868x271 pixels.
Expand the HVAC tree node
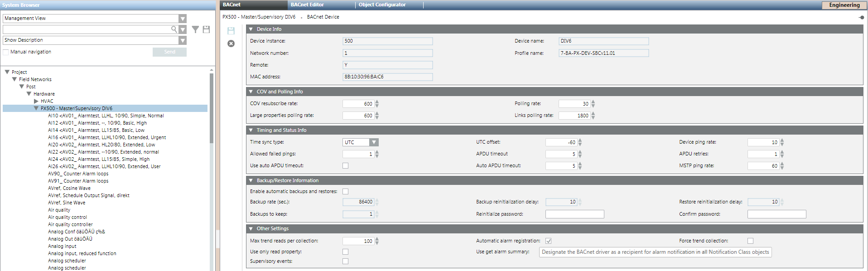(x=36, y=101)
